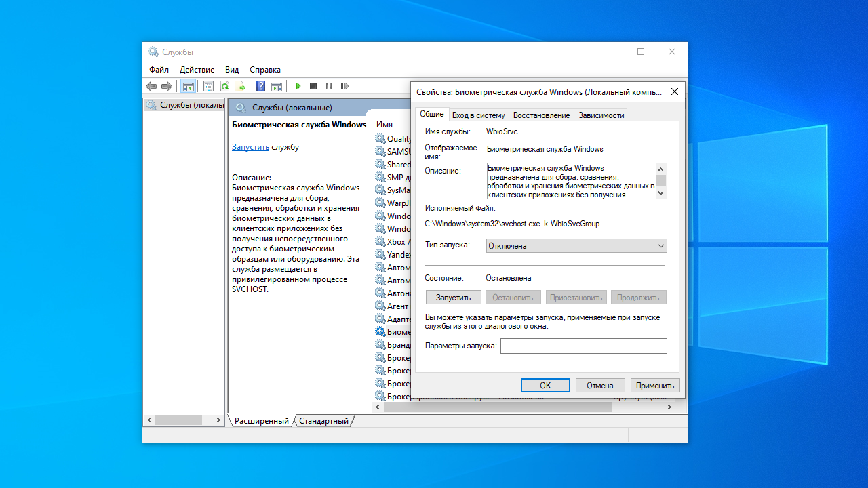Switch to the Вход в систему tab
The image size is (868, 488).
(478, 115)
